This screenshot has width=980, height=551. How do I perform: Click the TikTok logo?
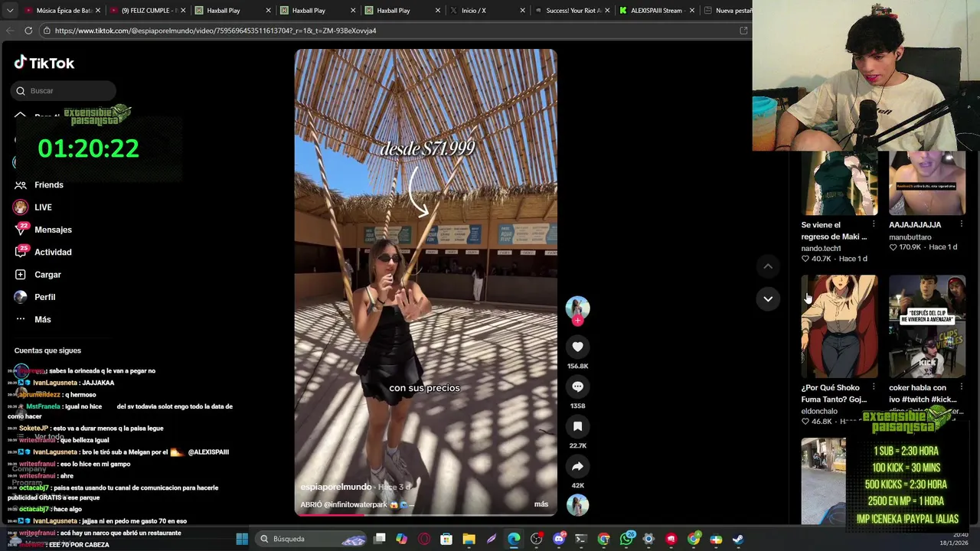coord(44,63)
